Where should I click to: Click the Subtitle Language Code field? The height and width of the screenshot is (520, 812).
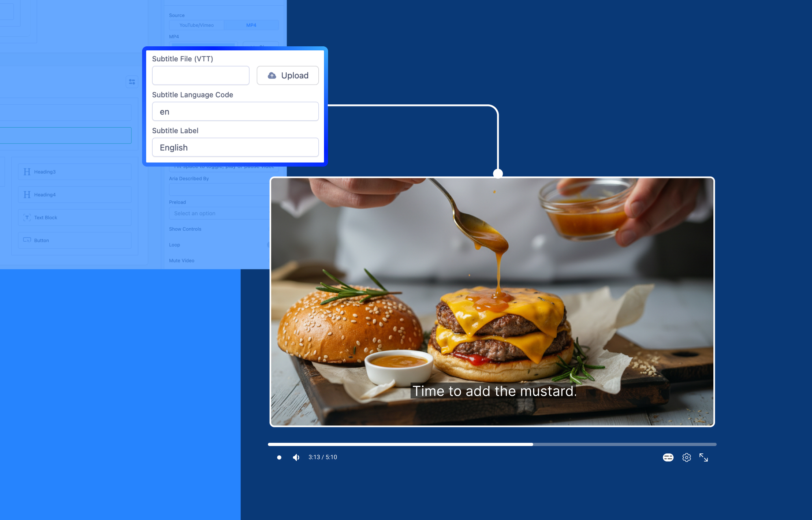235,111
